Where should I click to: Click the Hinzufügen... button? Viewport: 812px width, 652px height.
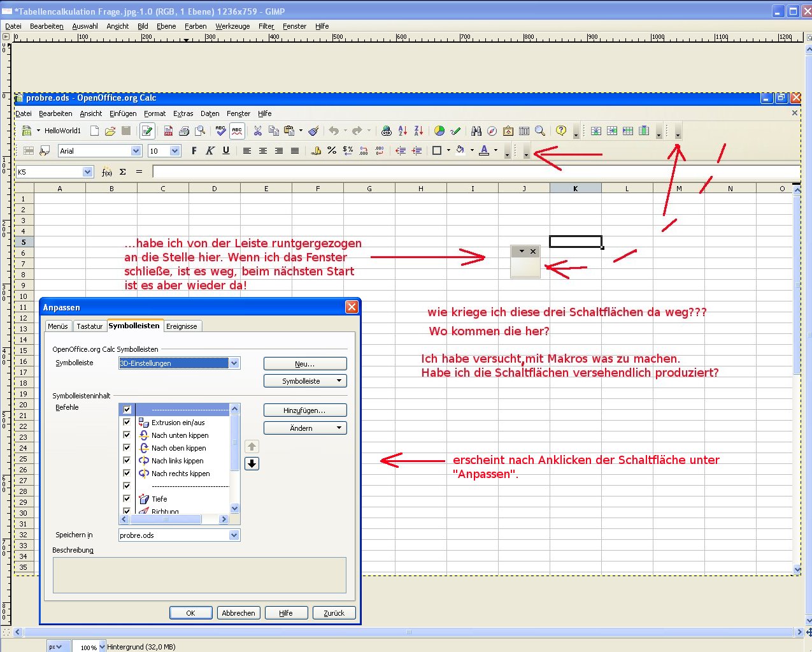305,410
